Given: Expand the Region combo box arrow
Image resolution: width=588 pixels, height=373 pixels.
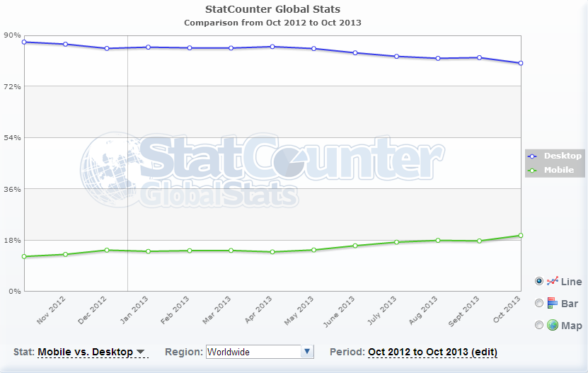Looking at the screenshot, I should [307, 352].
